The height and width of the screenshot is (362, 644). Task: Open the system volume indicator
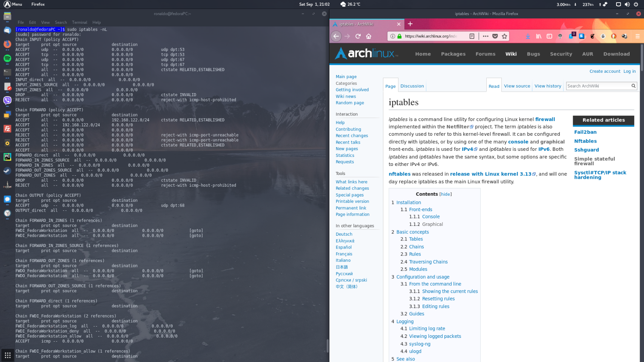pos(627,4)
